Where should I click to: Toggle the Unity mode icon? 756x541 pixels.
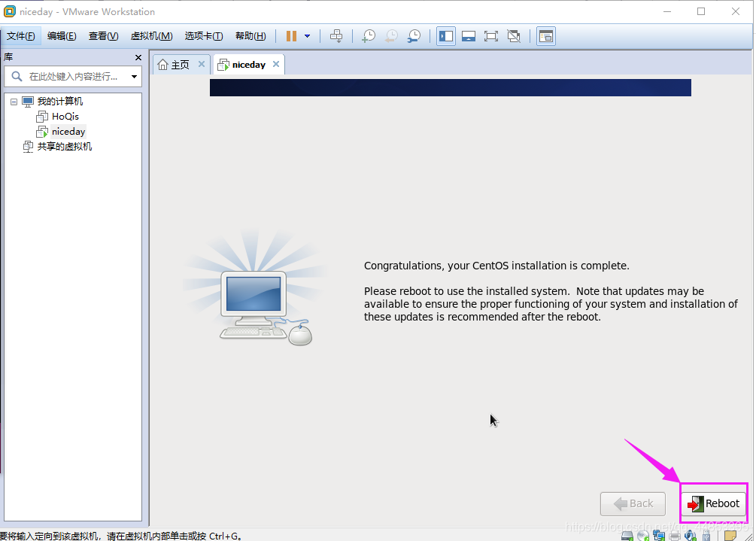(514, 36)
